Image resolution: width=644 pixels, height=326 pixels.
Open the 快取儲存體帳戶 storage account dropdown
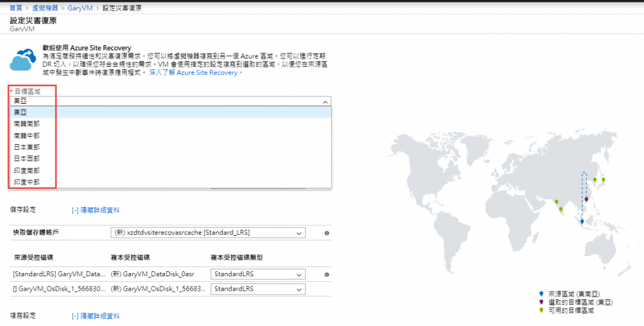tap(208, 233)
